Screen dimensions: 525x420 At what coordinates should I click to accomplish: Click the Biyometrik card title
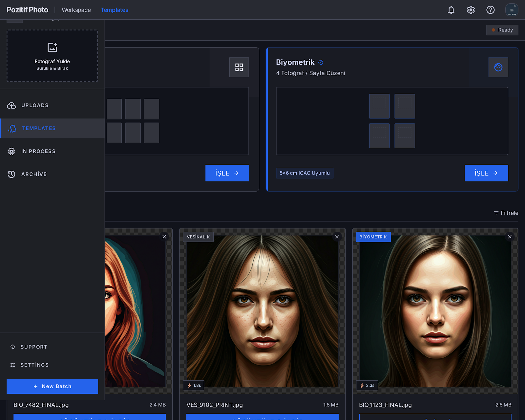295,62
